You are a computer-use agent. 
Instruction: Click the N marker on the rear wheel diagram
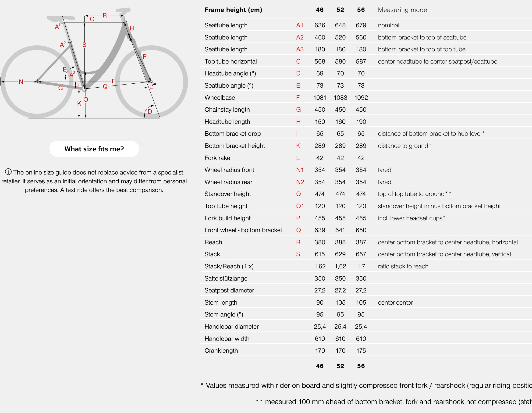tap(21, 82)
